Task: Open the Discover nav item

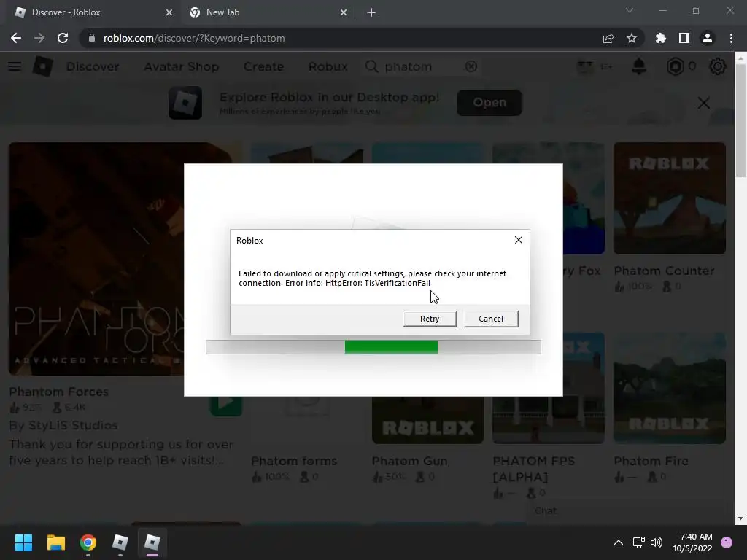Action: 93,66
